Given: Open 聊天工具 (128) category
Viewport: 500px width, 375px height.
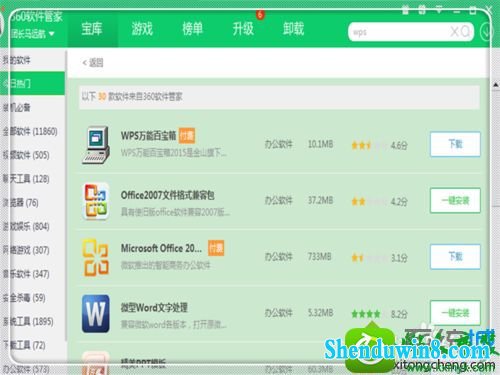Looking at the screenshot, I should (26, 179).
